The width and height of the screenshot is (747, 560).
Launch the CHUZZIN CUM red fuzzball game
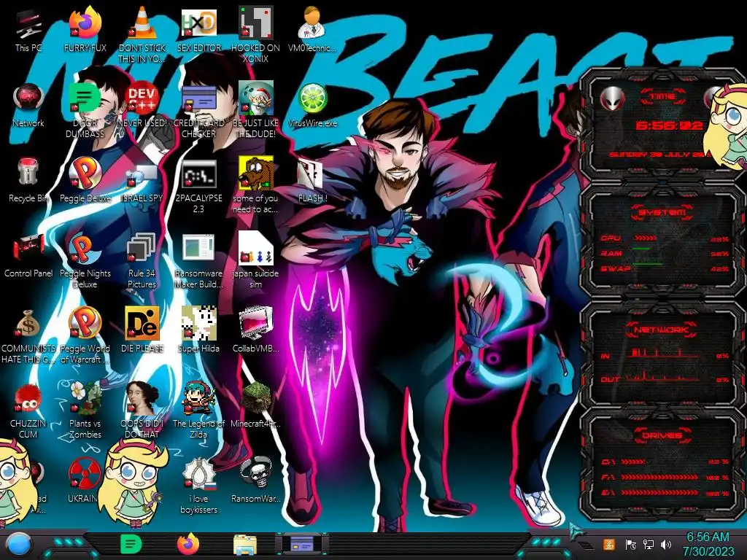[28, 411]
